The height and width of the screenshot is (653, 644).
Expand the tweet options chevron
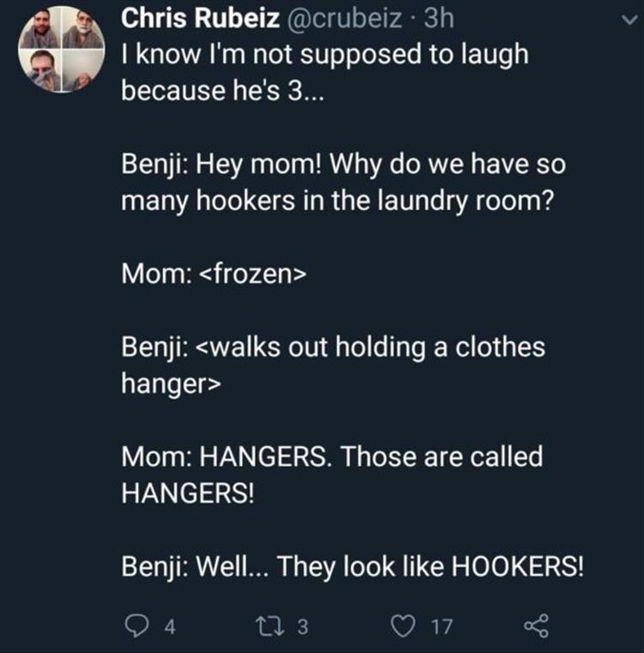pyautogui.click(x=624, y=27)
